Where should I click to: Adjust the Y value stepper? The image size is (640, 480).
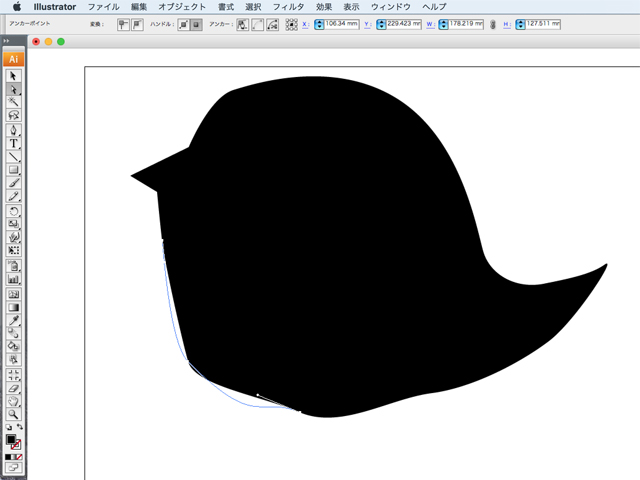[381, 24]
